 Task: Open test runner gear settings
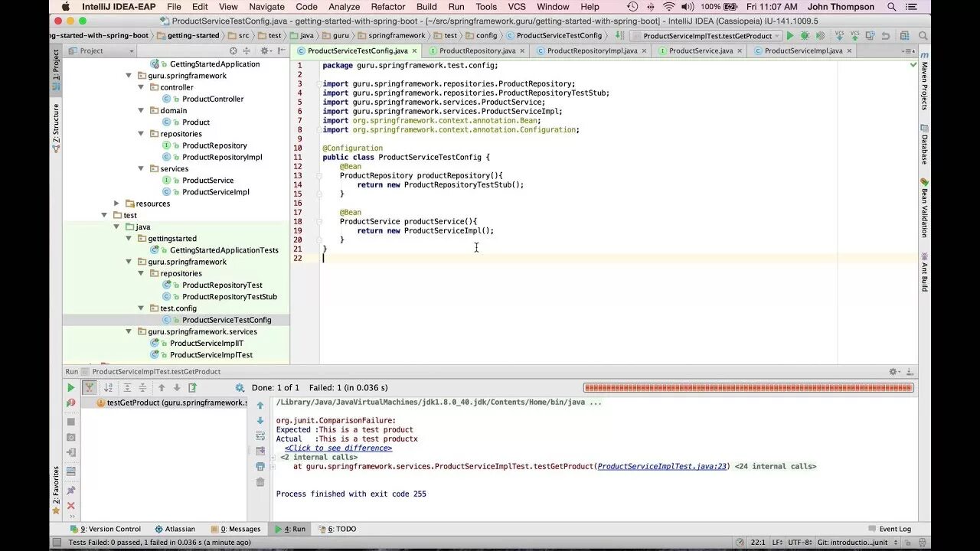tap(240, 388)
